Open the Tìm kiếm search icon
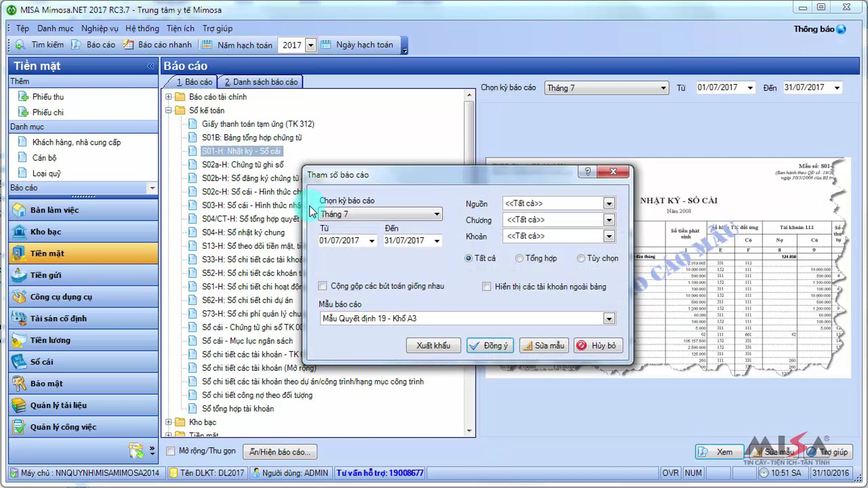 [x=20, y=45]
